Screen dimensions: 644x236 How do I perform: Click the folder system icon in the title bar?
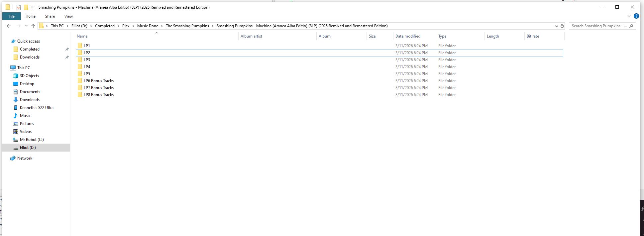pyautogui.click(x=8, y=7)
